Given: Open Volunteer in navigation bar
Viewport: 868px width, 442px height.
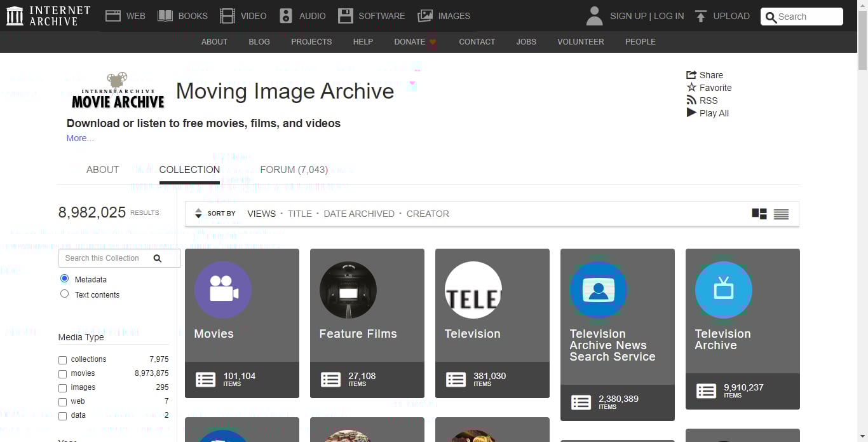Looking at the screenshot, I should pyautogui.click(x=581, y=42).
